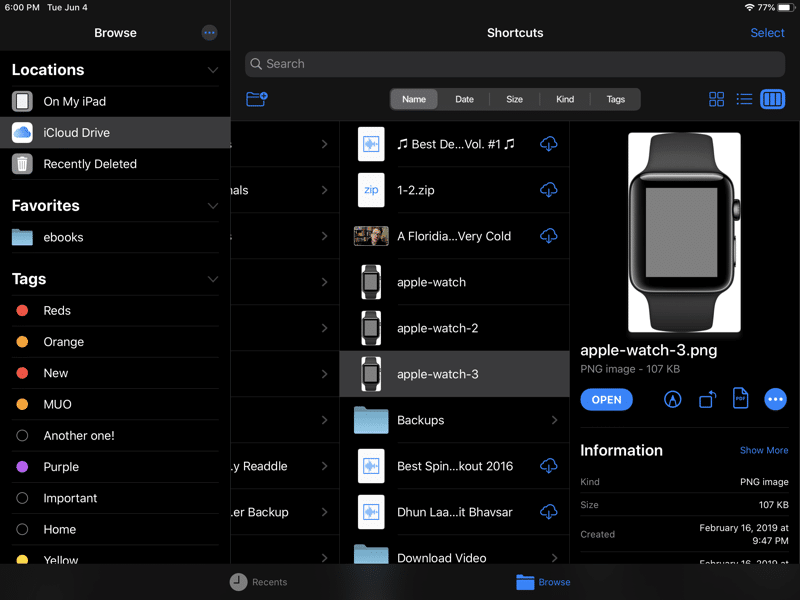Select the Purple tag
The height and width of the screenshot is (600, 800).
pos(61,467)
